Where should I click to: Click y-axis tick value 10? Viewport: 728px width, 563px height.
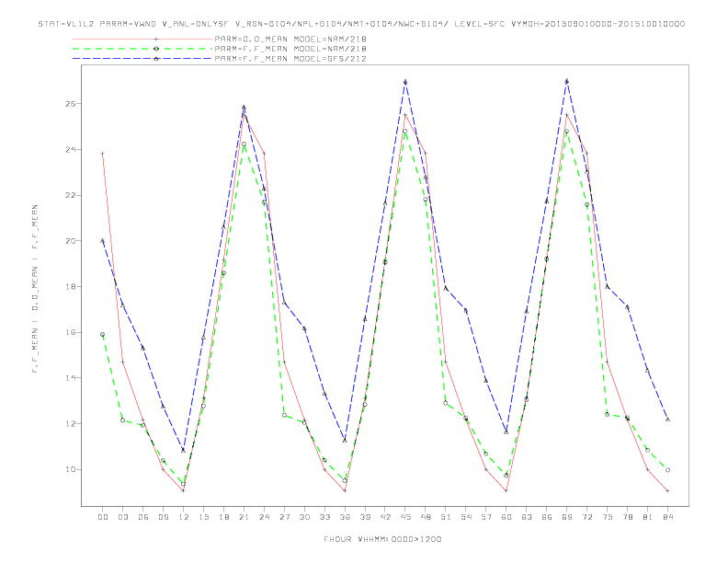coord(71,469)
